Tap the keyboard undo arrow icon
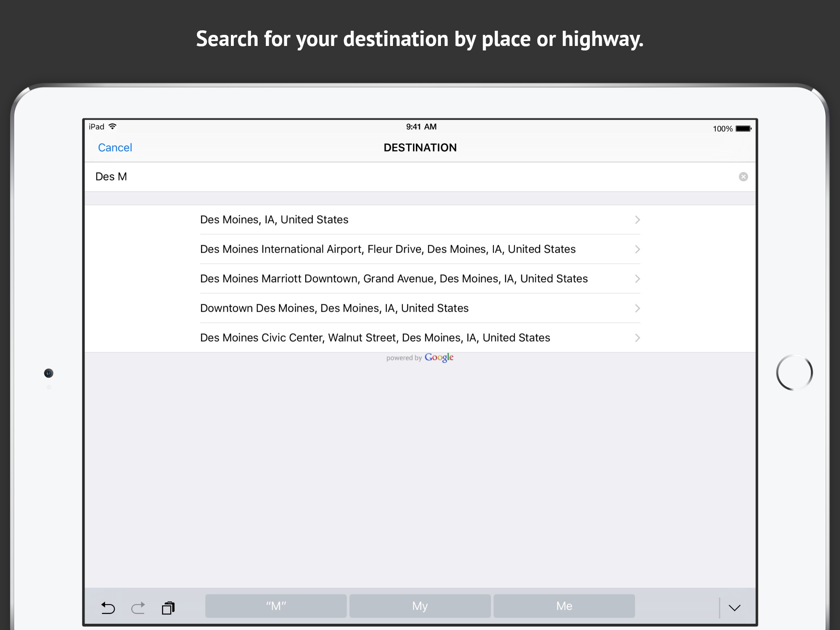This screenshot has height=630, width=840. 108,607
